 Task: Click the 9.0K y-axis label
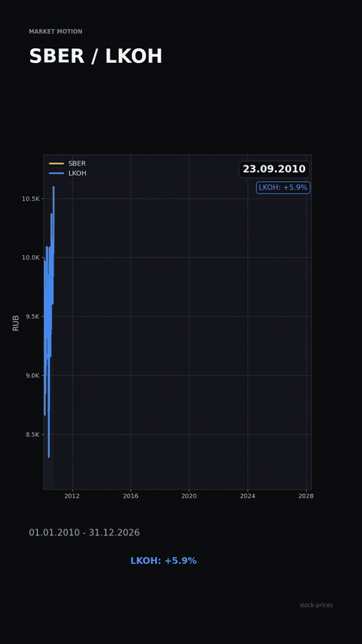coord(33,375)
